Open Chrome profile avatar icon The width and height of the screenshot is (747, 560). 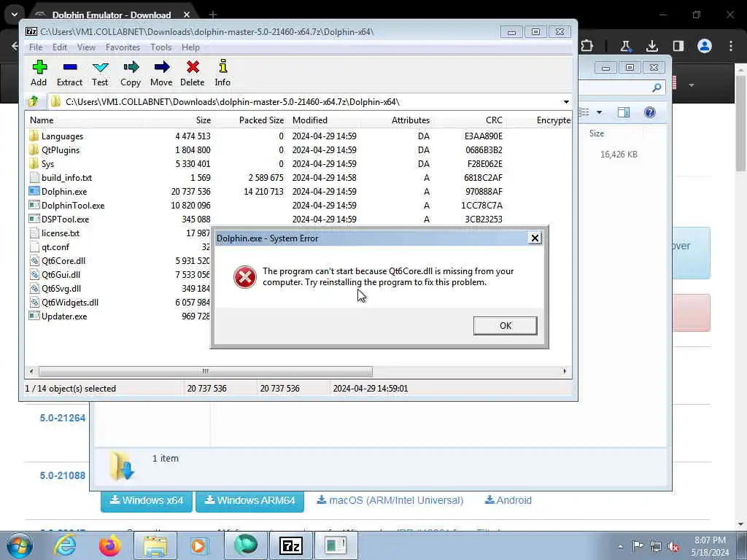point(705,46)
